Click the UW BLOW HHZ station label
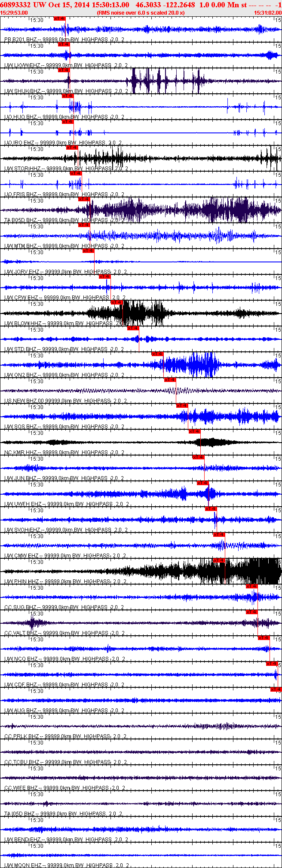 pos(23,323)
